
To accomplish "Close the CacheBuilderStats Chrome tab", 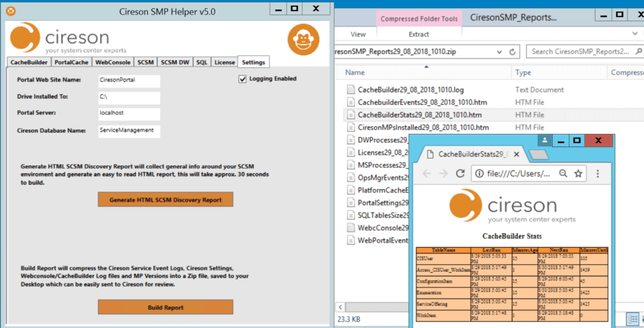I will tap(516, 155).
